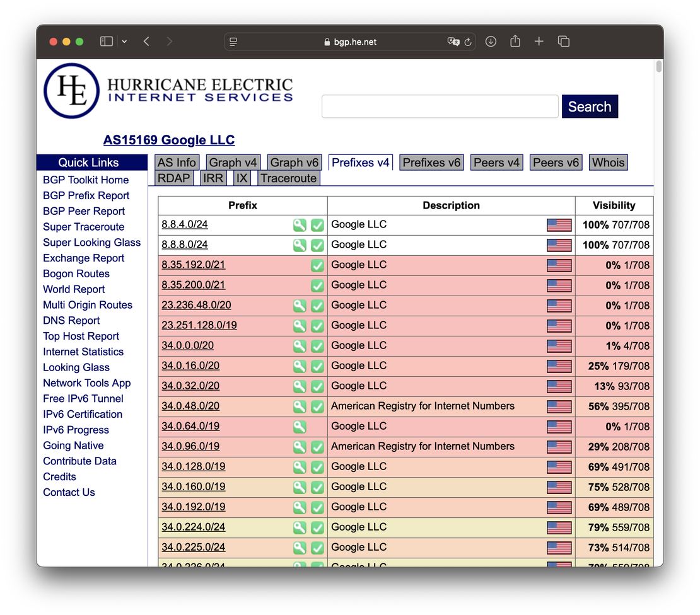The width and height of the screenshot is (700, 615).
Task: Expand the sidebar dropdown chevron in Safari
Action: 124,42
